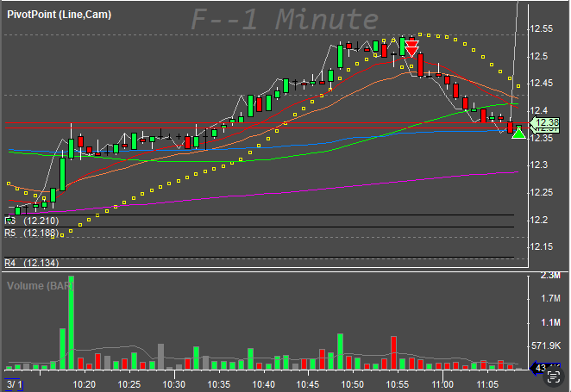The height and width of the screenshot is (392, 571).
Task: Click the 3/ 1 date label
Action: (14, 384)
